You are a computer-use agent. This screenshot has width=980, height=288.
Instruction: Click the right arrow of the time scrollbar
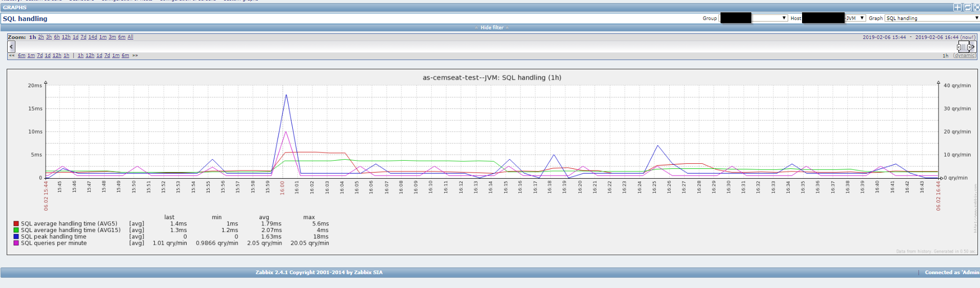coord(972,47)
